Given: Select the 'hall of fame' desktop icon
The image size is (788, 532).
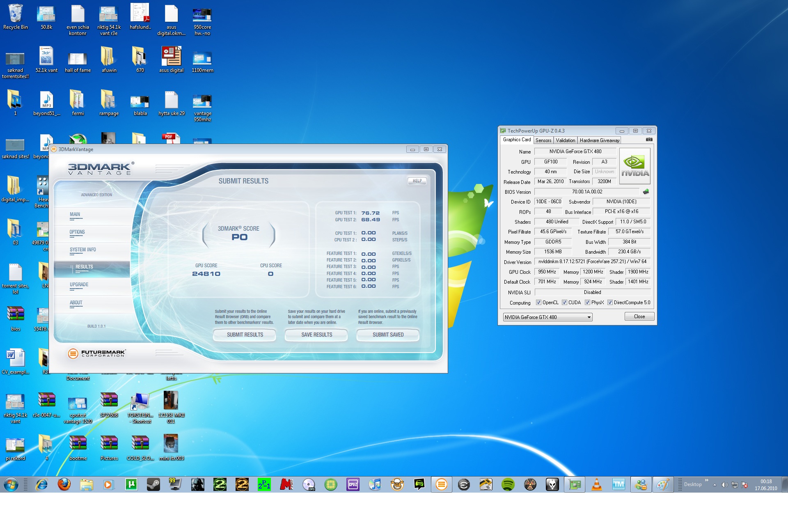Looking at the screenshot, I should click(78, 62).
